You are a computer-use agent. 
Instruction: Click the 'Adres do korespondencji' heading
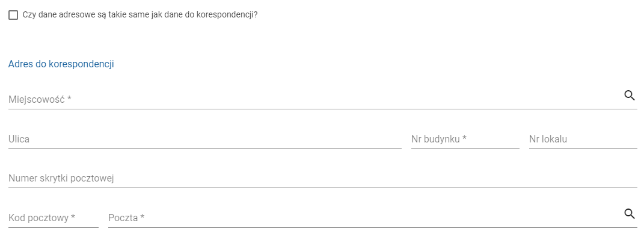pyautogui.click(x=61, y=64)
